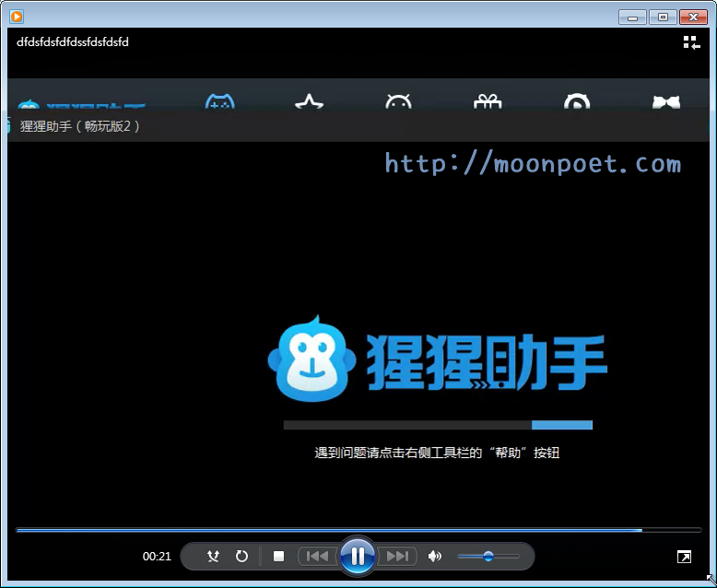Skip to the previous track
This screenshot has width=717, height=588.
pyautogui.click(x=317, y=557)
